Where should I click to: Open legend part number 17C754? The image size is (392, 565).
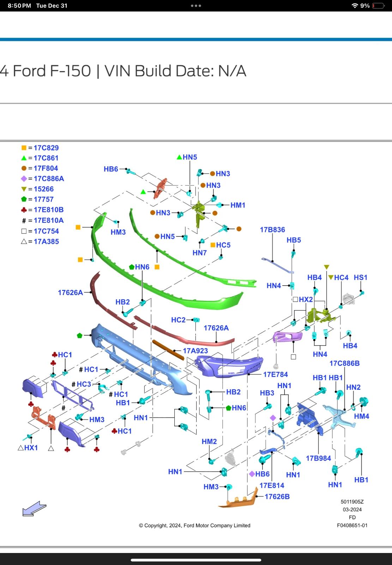(x=46, y=231)
